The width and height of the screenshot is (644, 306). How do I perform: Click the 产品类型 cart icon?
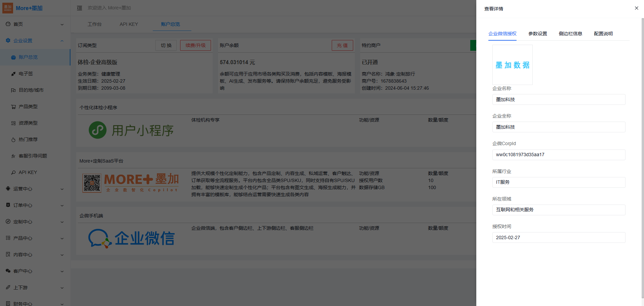[x=13, y=107]
